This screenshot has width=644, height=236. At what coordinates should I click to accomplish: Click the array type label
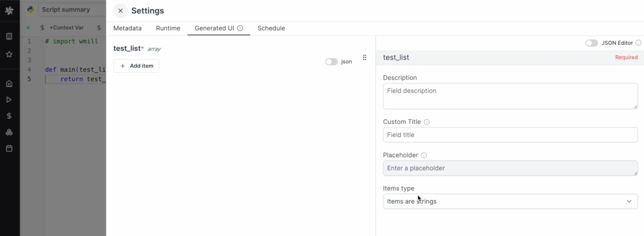tap(154, 49)
